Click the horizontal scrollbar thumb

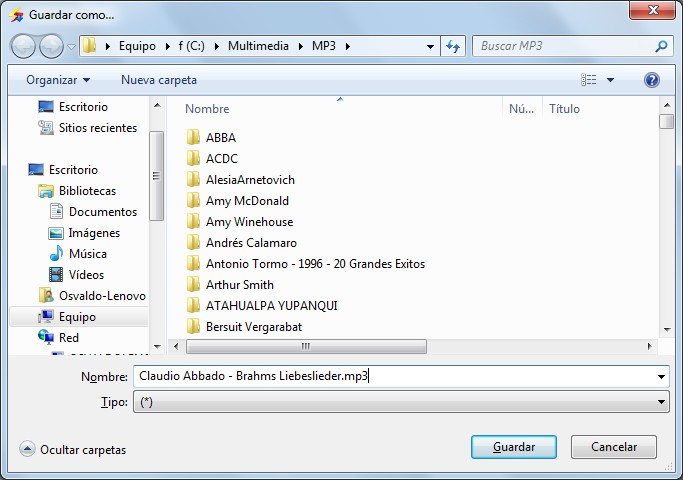point(306,347)
